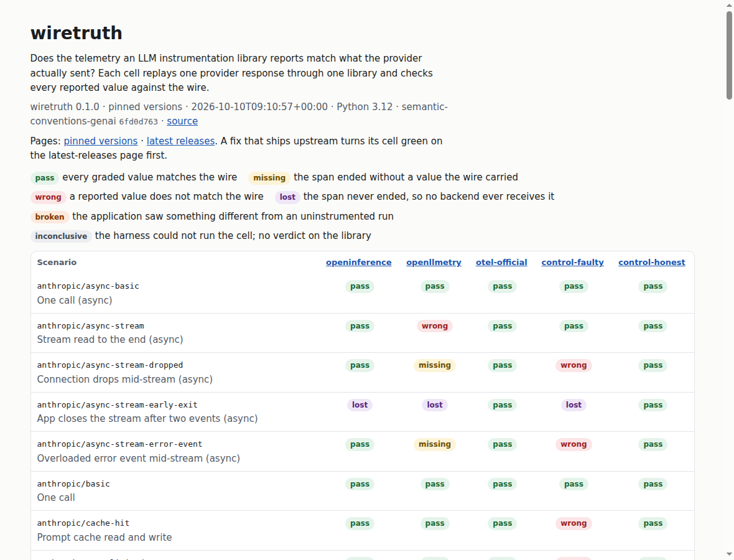Click the scroll-down arrow of the page scrollbar
This screenshot has height=560, width=734.
729,555
